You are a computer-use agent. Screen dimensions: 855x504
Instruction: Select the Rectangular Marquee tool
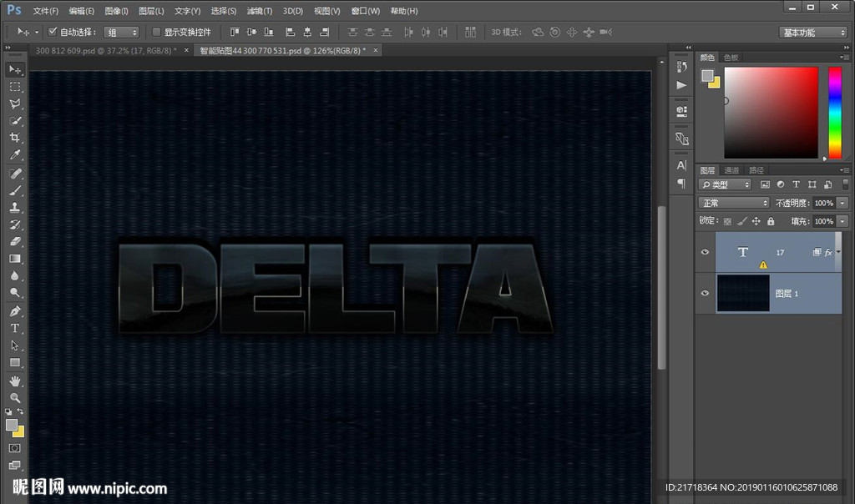[15, 87]
